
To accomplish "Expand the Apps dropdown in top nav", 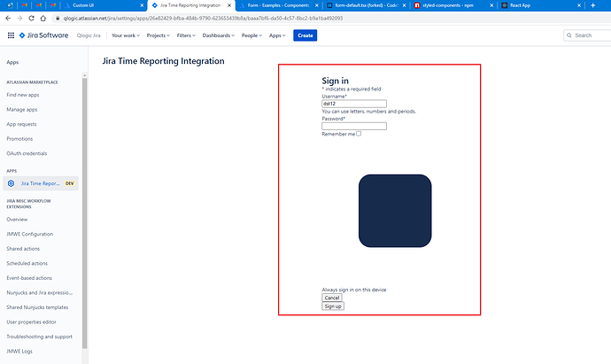I will tap(277, 35).
